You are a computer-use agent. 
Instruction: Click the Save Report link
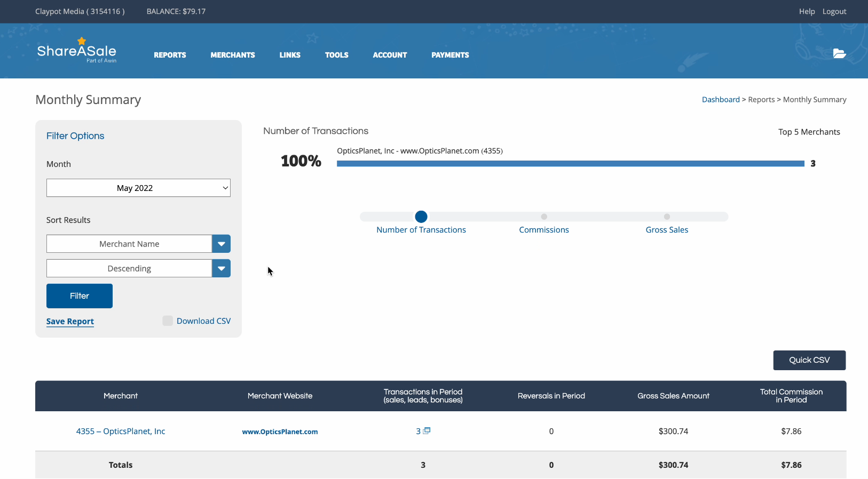(70, 321)
